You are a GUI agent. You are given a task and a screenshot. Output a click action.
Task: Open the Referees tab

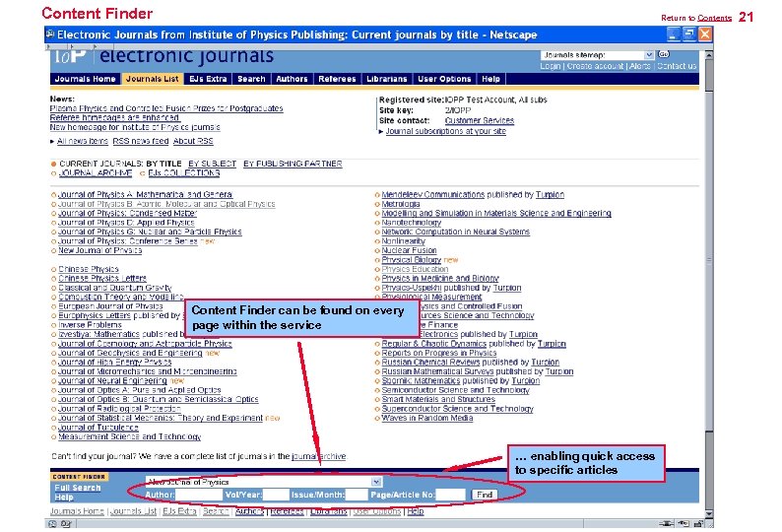(x=337, y=79)
